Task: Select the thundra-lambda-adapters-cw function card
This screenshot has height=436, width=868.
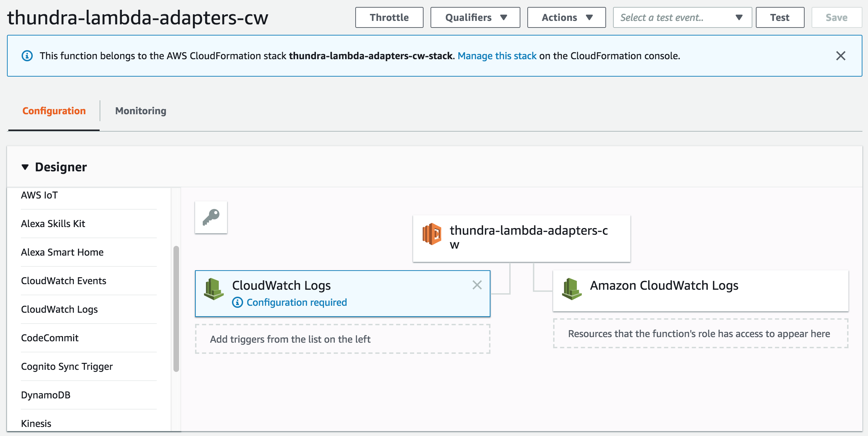Action: pyautogui.click(x=522, y=239)
